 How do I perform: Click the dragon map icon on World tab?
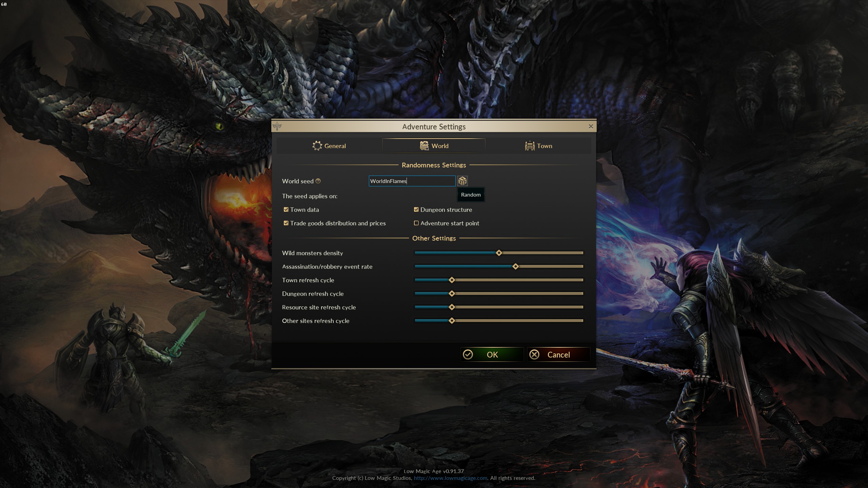(x=424, y=146)
